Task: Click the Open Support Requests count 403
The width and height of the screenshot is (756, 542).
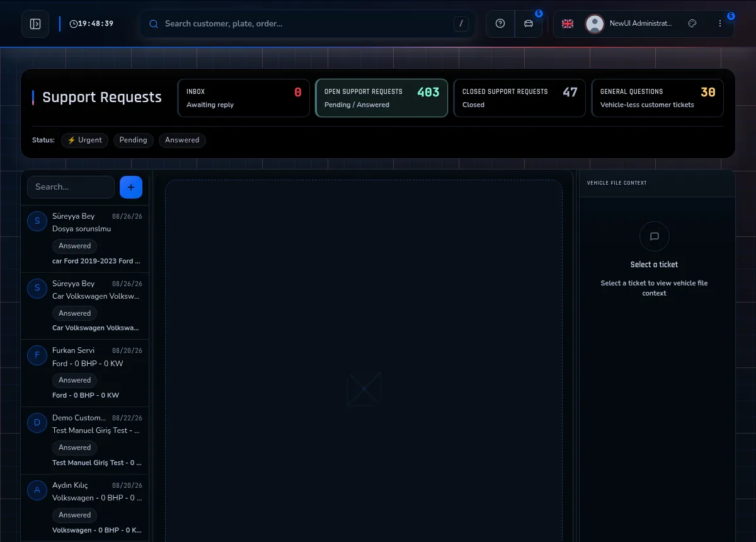Action: click(x=428, y=92)
